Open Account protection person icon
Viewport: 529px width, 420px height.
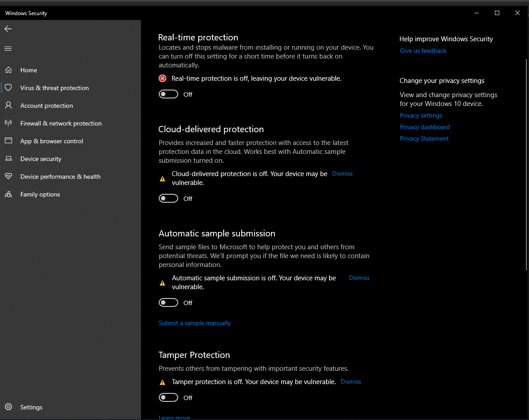coord(8,106)
